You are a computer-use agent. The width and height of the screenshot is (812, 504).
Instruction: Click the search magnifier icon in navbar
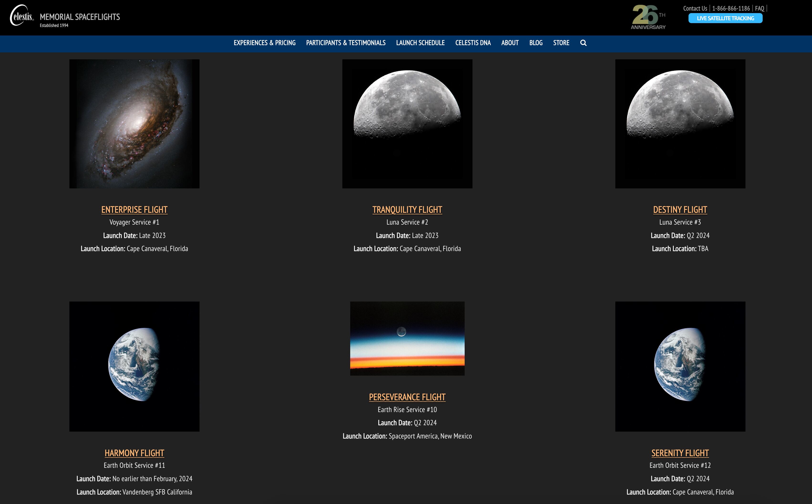pyautogui.click(x=583, y=43)
